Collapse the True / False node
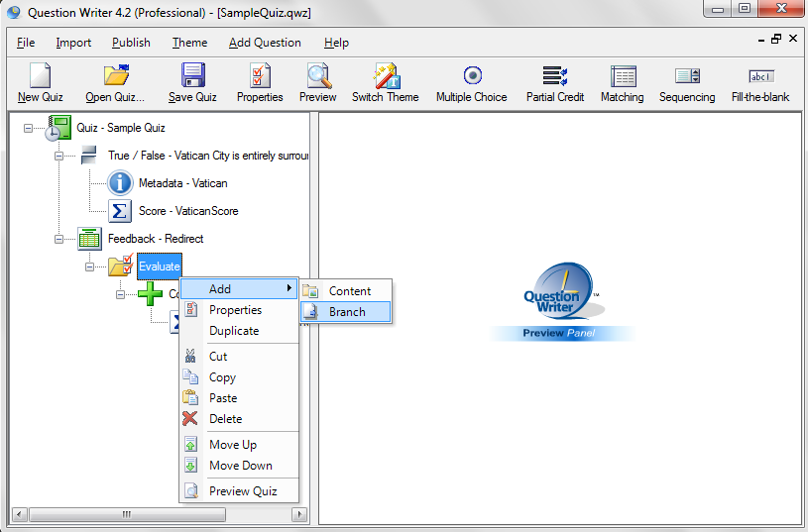This screenshot has width=808, height=532. tap(58, 156)
